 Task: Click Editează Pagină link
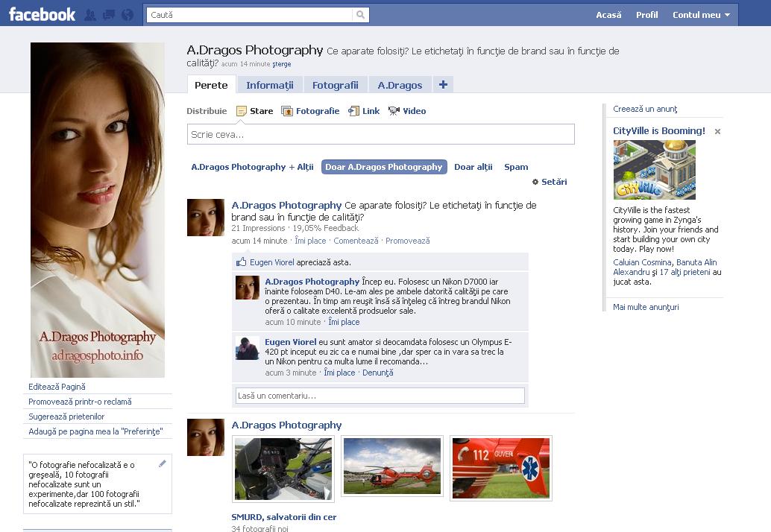(x=57, y=387)
